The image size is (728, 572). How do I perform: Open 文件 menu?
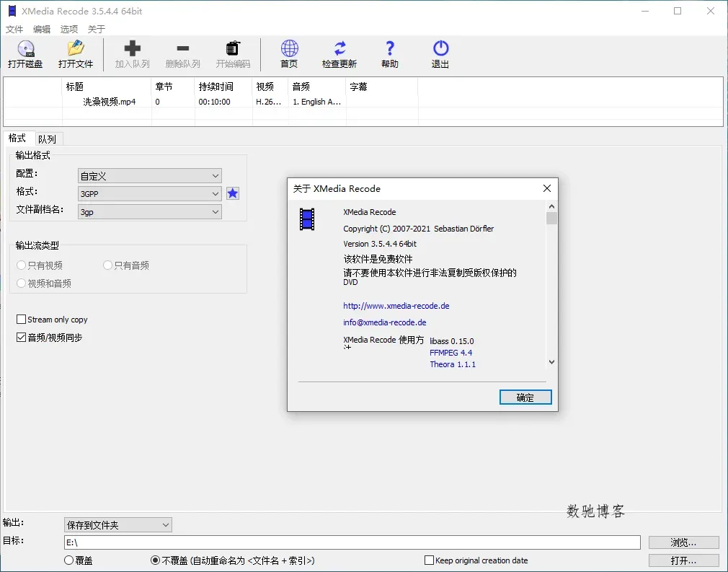14,30
